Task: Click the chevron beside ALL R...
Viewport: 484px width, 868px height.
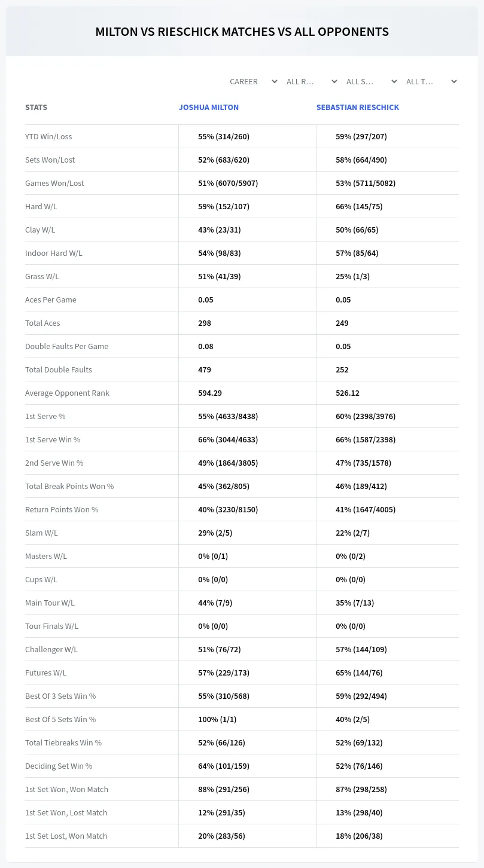Action: pos(334,81)
